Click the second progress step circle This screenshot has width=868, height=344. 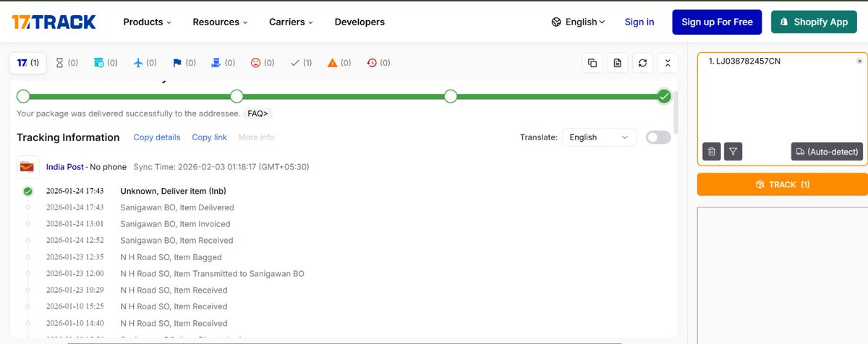[x=237, y=96]
